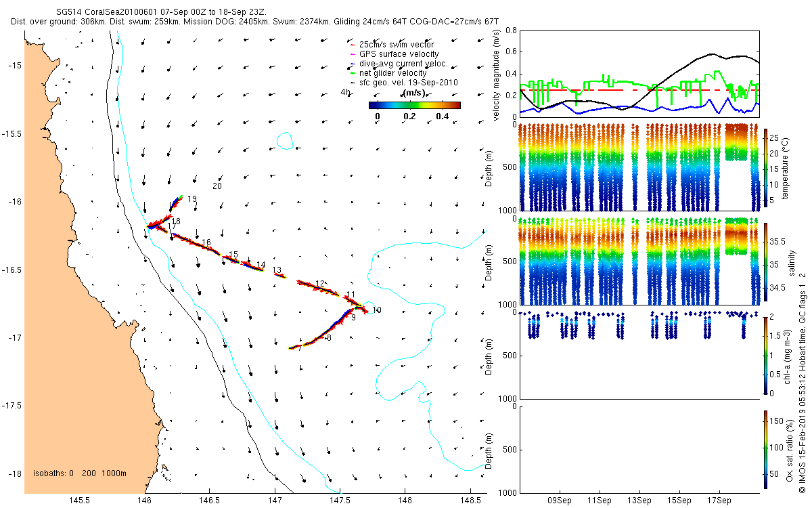
Task: Click track day label '9' on the glider track
Action: 353,317
